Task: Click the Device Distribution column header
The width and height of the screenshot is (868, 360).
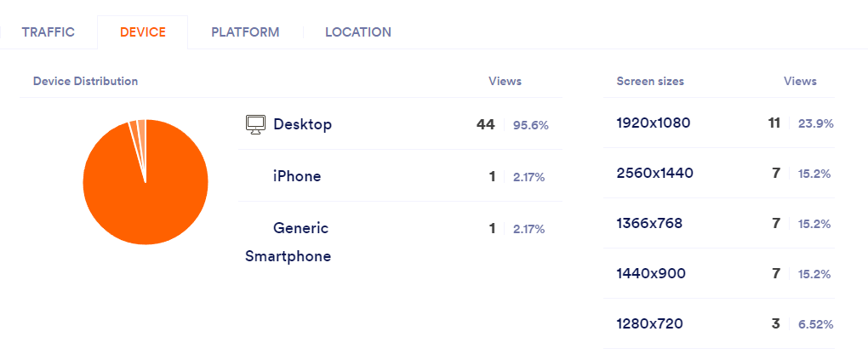Action: (x=85, y=82)
